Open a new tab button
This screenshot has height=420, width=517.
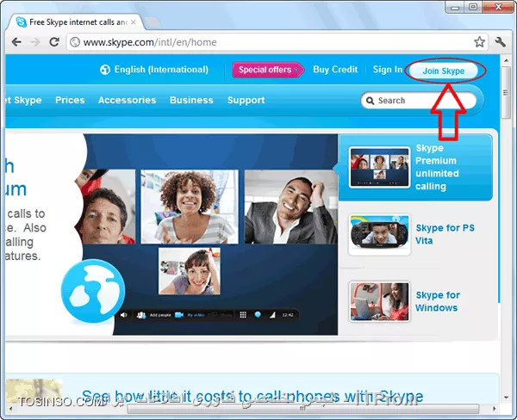[152, 22]
